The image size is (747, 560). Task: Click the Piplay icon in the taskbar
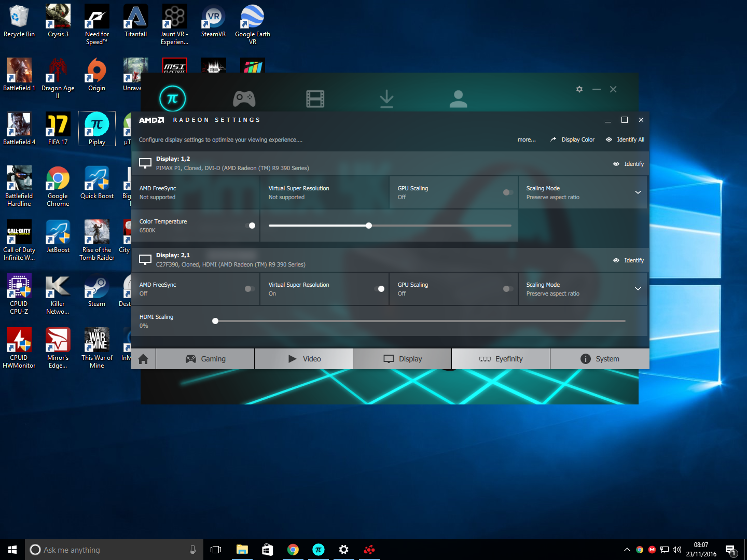(x=319, y=550)
